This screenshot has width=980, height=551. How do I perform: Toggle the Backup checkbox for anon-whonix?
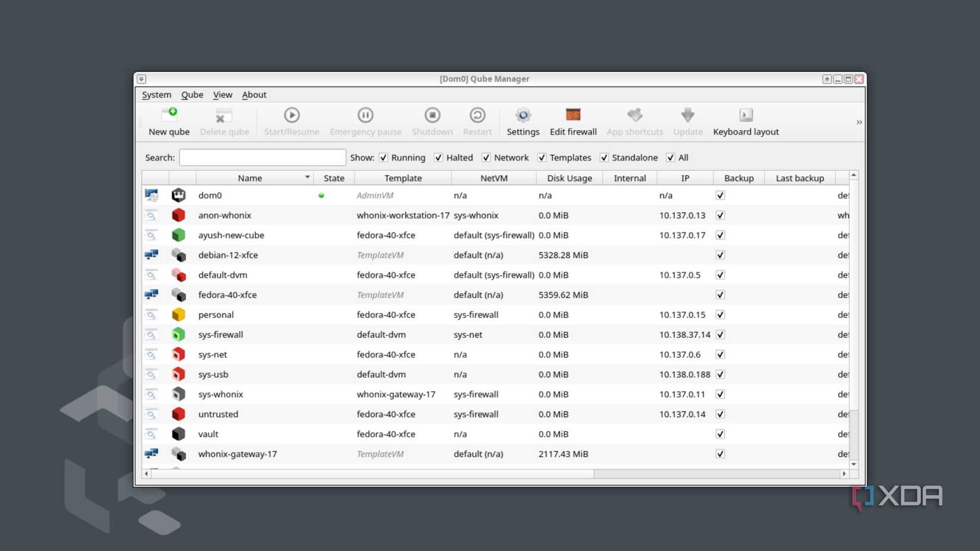point(720,215)
